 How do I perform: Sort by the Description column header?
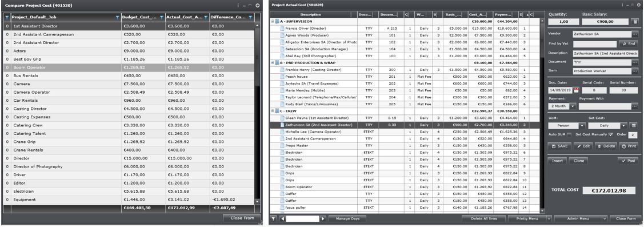313,14
